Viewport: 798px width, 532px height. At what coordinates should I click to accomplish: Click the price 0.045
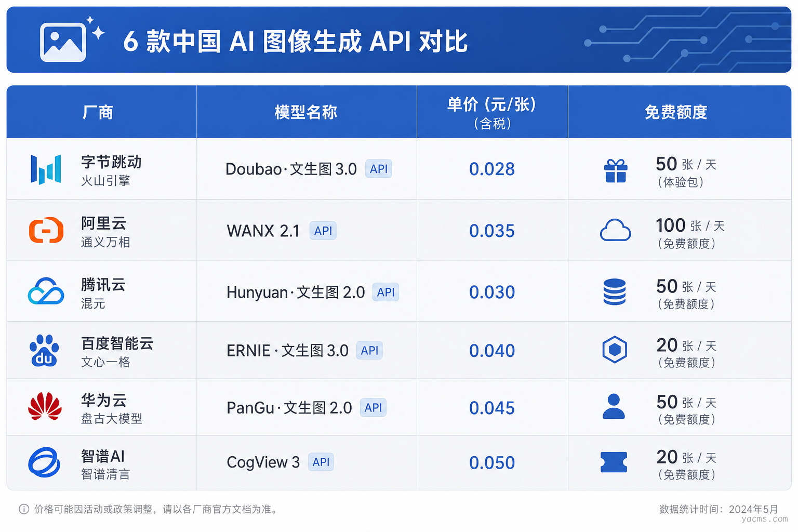click(x=492, y=408)
